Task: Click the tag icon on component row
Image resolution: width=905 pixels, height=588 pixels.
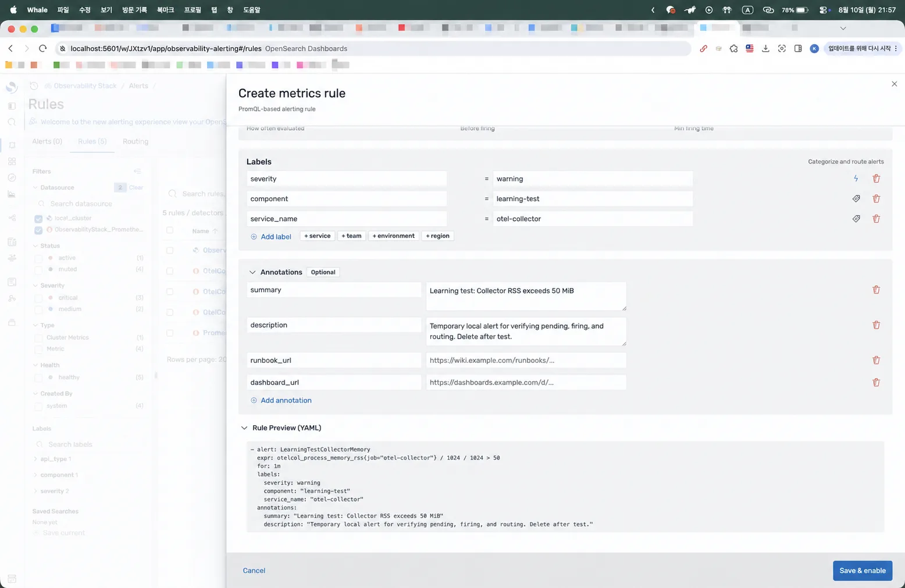Action: pyautogui.click(x=856, y=199)
